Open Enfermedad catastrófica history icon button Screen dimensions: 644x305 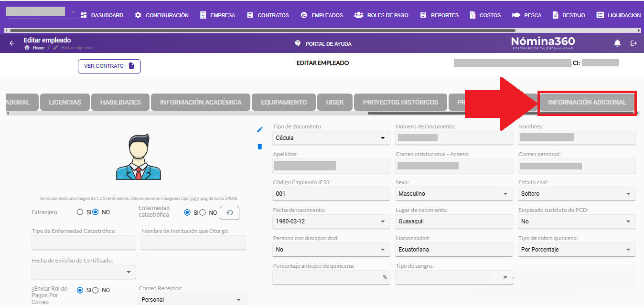pyautogui.click(x=229, y=213)
